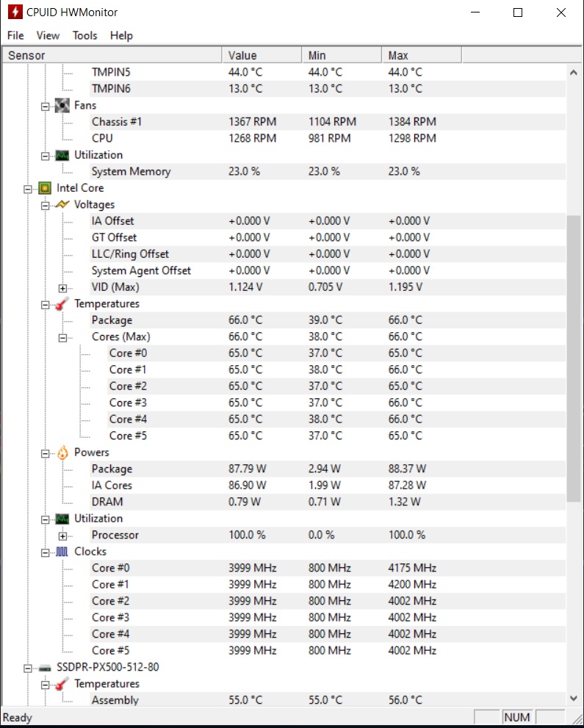This screenshot has height=728, width=584.
Task: Click the Intel Core processor chip icon
Action: click(x=45, y=188)
